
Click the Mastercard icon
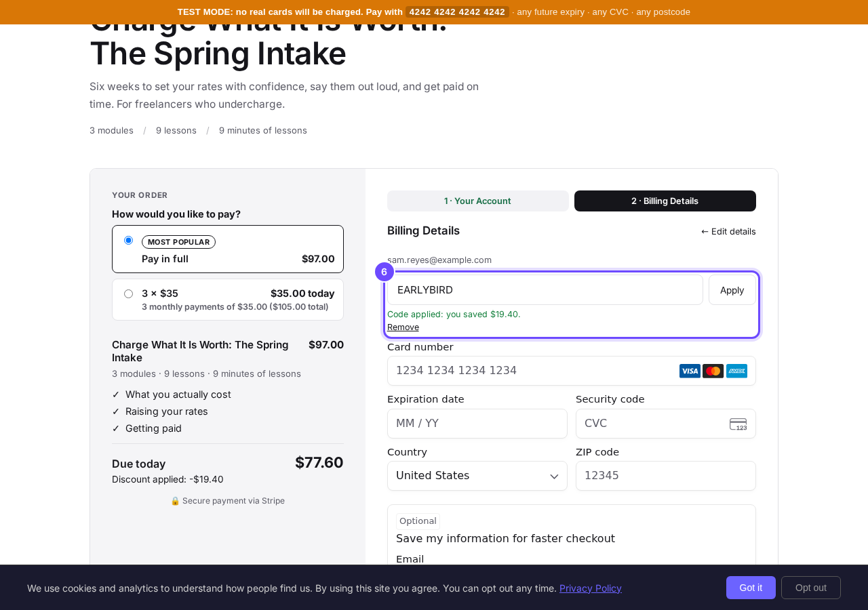713,371
